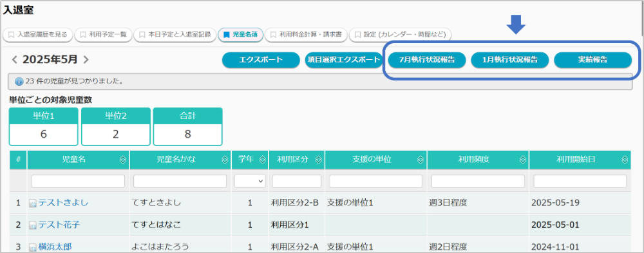Open the 学年 filter dropdown

click(x=250, y=181)
